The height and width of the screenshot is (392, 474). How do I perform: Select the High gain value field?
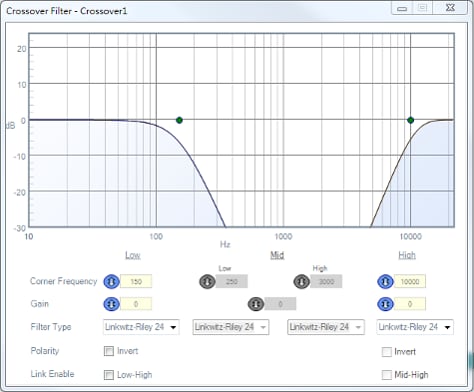pos(410,304)
